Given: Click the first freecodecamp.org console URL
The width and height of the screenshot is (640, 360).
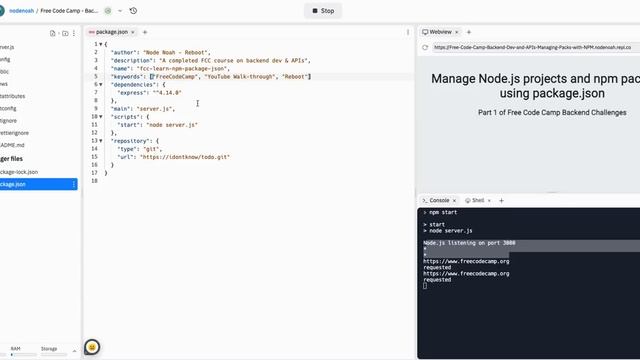Looking at the screenshot, I should pyautogui.click(x=466, y=262).
